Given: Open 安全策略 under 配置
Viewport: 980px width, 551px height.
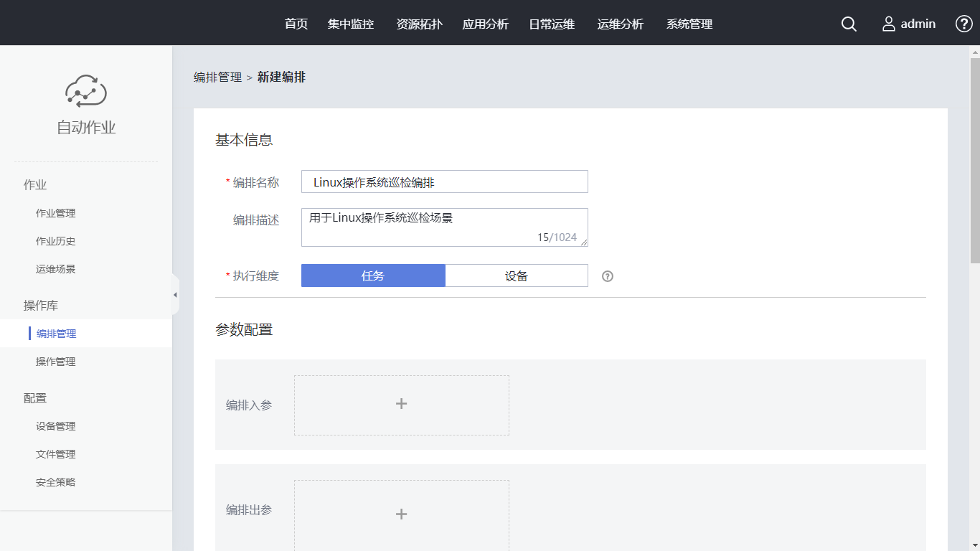Looking at the screenshot, I should click(56, 482).
